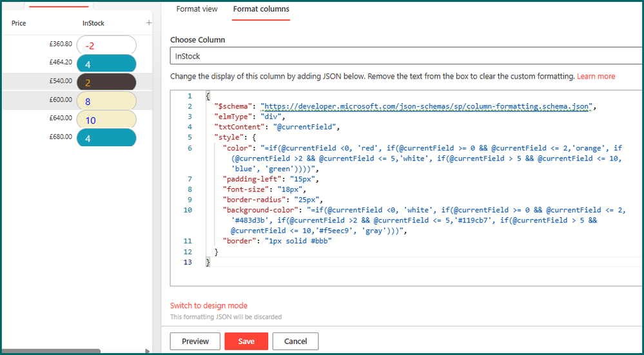Click the add column plus icon
This screenshot has height=355, width=644.
pyautogui.click(x=149, y=23)
